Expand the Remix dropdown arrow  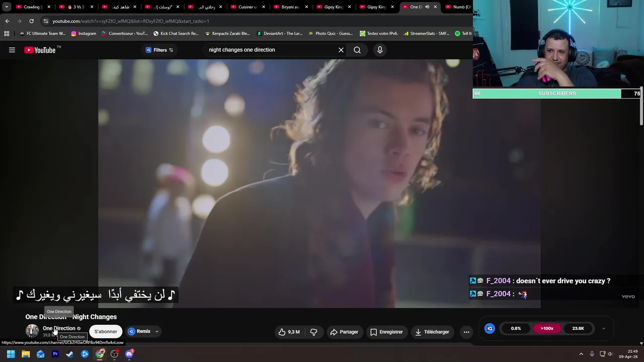156,331
